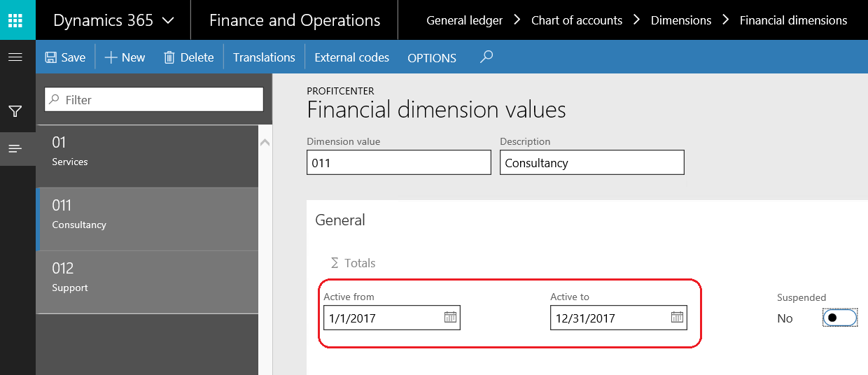Open External codes
Screen dimensions: 868x375
352,57
